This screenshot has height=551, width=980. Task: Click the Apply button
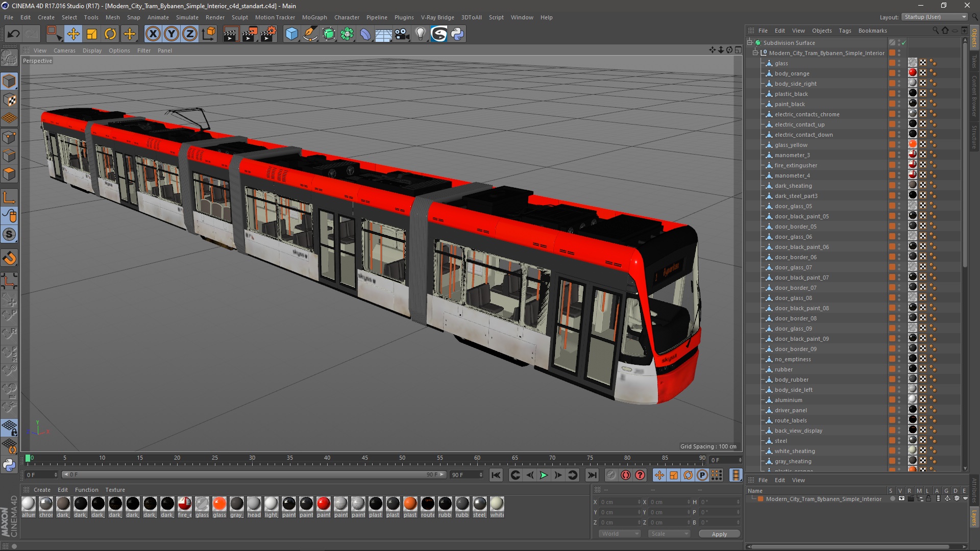pos(719,534)
